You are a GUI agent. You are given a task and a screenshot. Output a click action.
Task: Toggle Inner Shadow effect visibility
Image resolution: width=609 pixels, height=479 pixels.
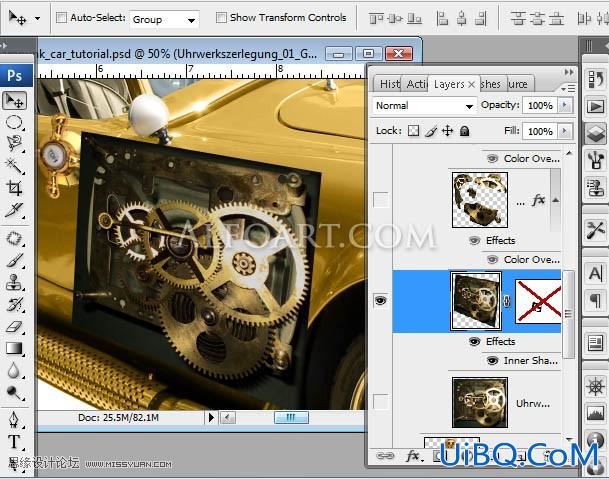[x=493, y=361]
